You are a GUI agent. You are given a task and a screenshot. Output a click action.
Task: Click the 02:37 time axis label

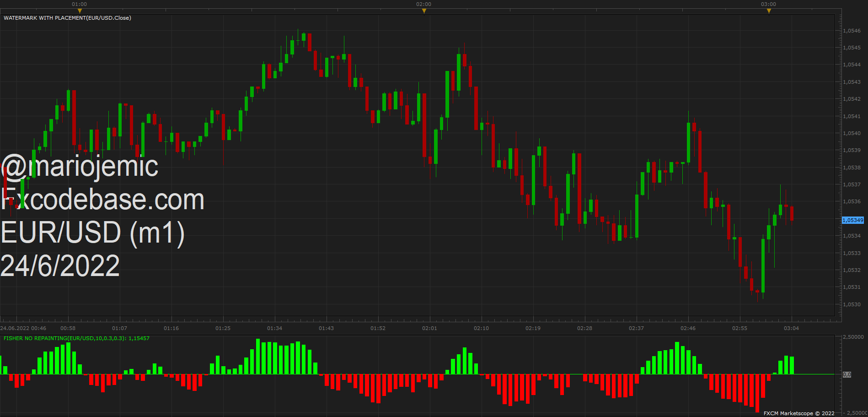point(636,328)
